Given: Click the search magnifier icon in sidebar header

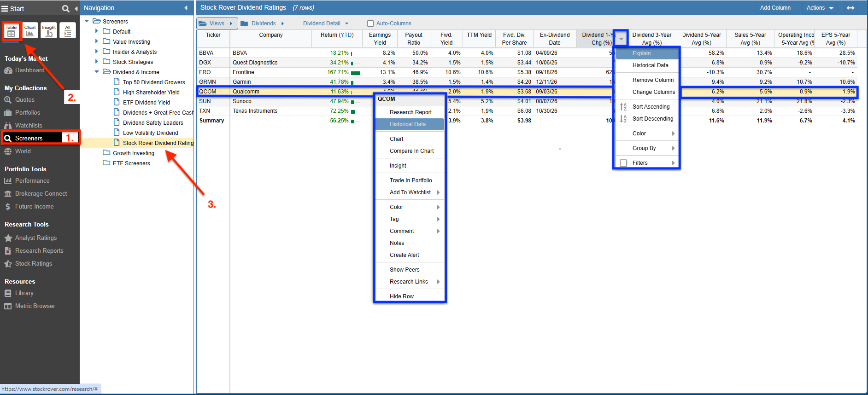Looking at the screenshot, I should coord(65,8).
